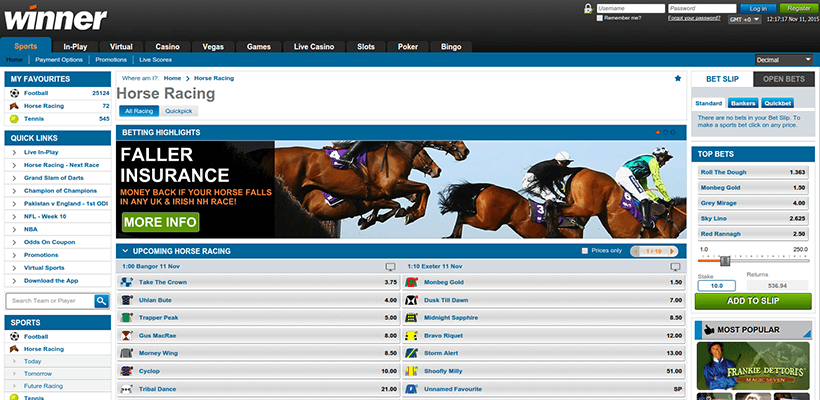Screen dimensions: 820x400
Task: Open Payment Options in the sub-menu
Action: click(x=59, y=60)
